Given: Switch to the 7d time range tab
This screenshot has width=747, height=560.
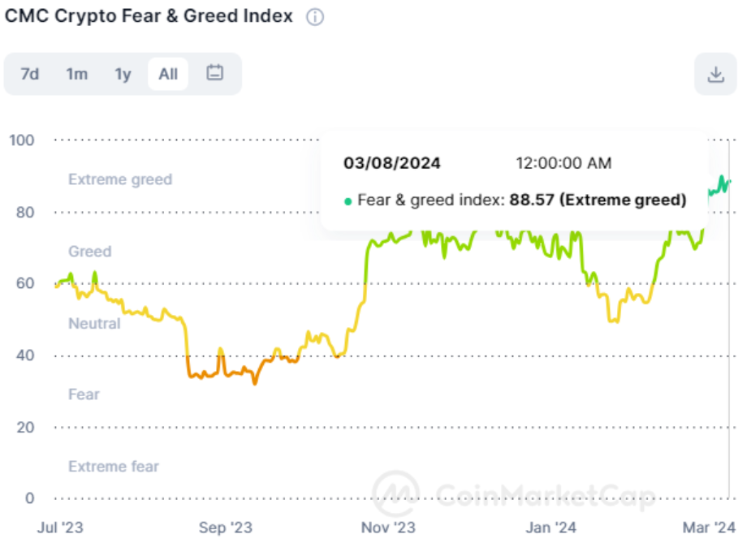Looking at the screenshot, I should pos(29,73).
